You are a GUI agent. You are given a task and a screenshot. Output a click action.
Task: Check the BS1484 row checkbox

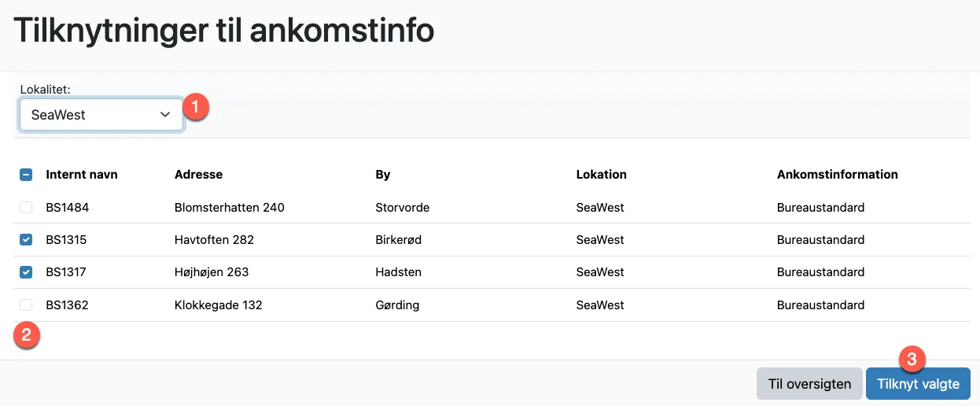(x=26, y=208)
